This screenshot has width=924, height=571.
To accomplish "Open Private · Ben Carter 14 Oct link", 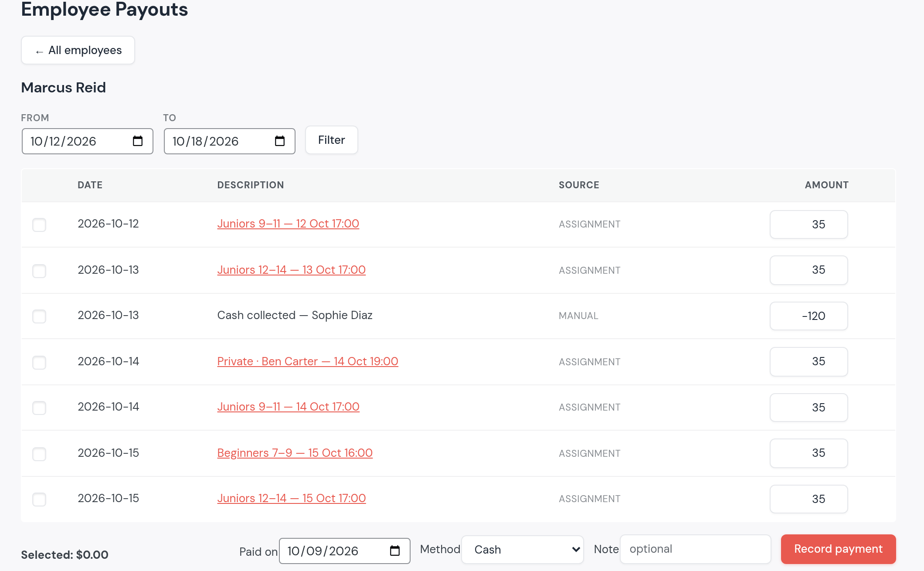I will (308, 361).
